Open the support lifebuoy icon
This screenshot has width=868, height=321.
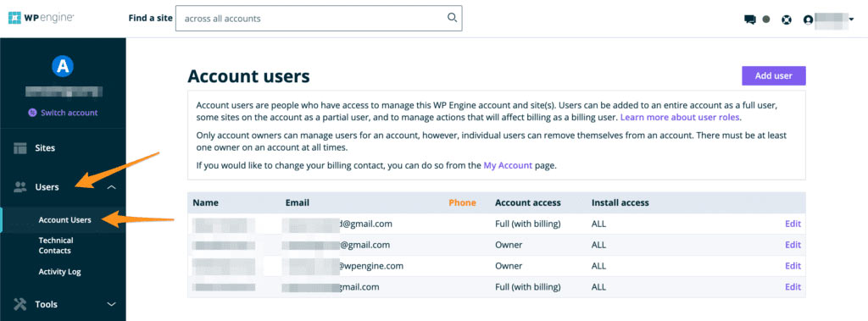click(786, 19)
